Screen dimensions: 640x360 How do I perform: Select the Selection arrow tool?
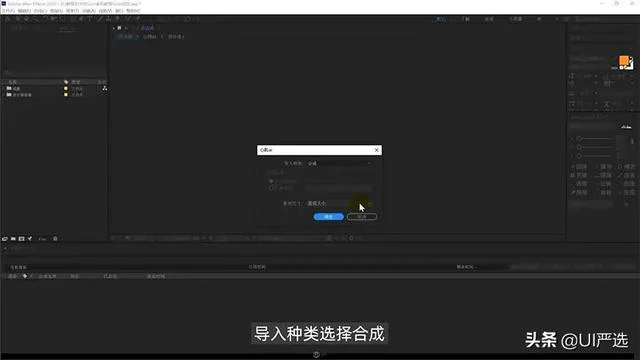pyautogui.click(x=18, y=19)
